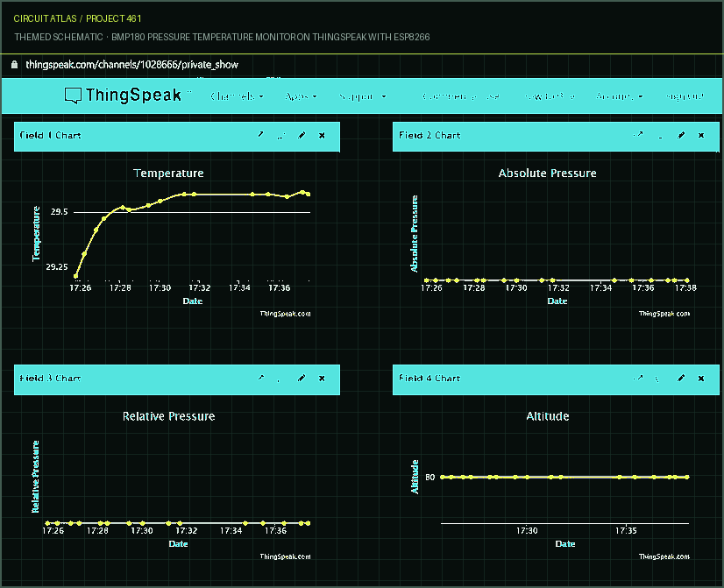Close the Field 4 Chart widget
The height and width of the screenshot is (588, 724).
701,378
